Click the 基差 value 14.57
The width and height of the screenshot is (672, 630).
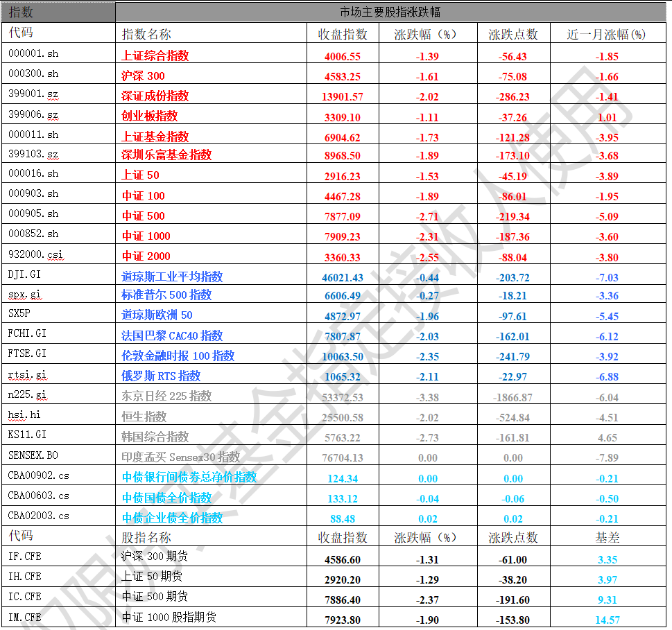608,619
